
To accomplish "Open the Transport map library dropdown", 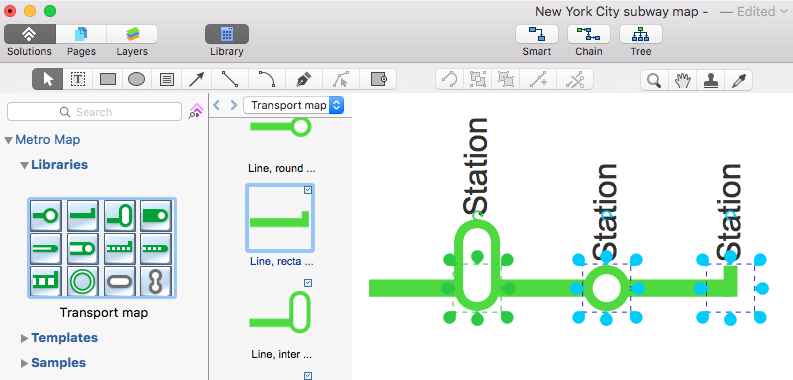I will tap(294, 105).
